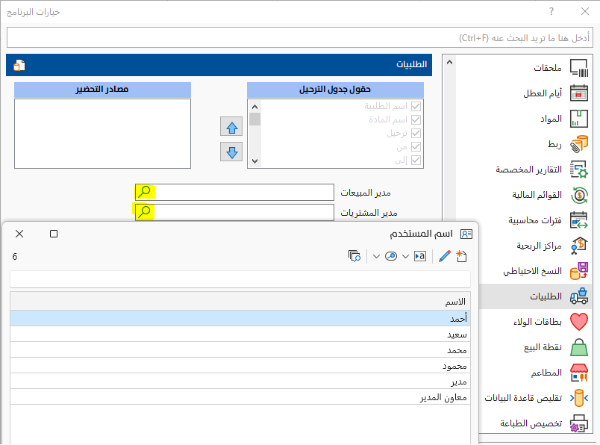Toggle the اسم الطلبية checkbox

click(416, 106)
